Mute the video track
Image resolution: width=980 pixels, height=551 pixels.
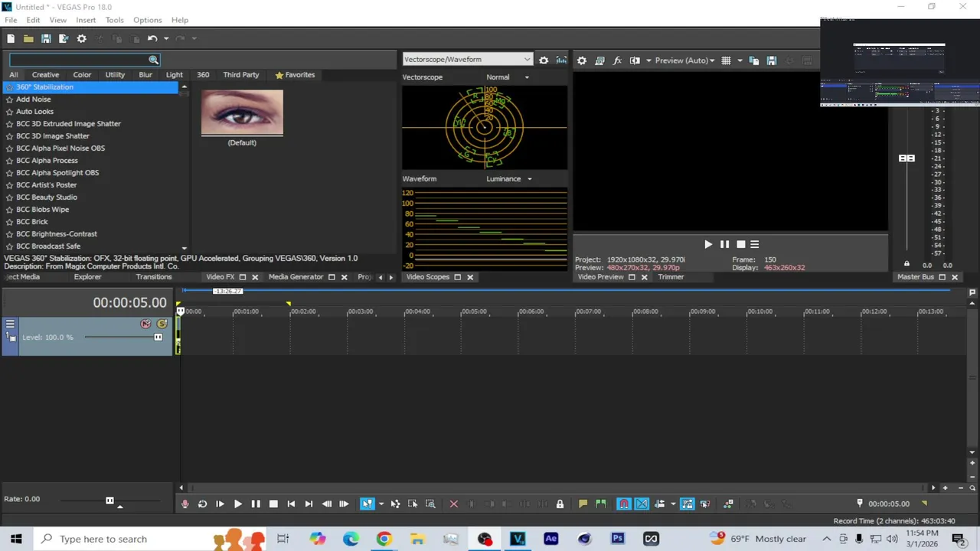[145, 324]
